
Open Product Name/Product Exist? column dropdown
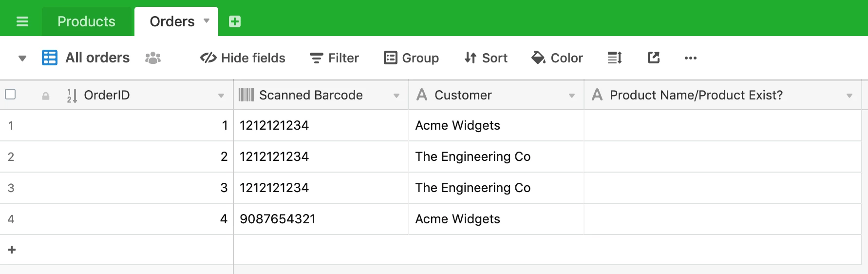pyautogui.click(x=849, y=96)
